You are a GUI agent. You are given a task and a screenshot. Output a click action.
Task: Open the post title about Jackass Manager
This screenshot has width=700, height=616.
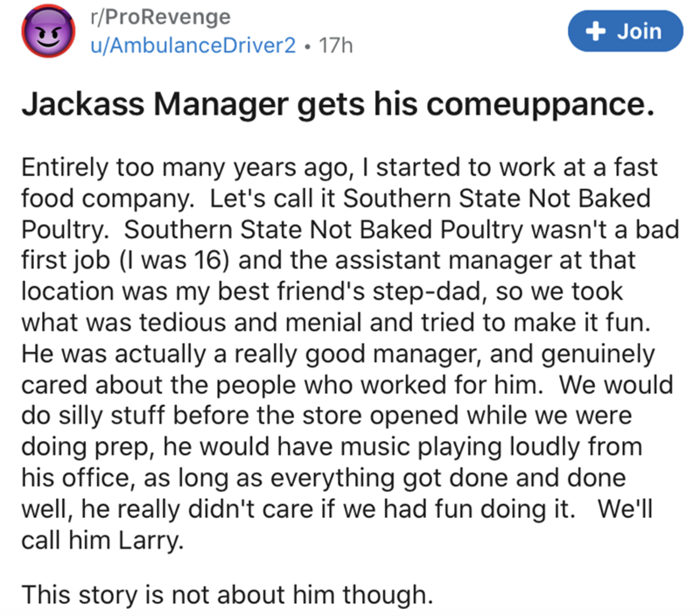(337, 105)
